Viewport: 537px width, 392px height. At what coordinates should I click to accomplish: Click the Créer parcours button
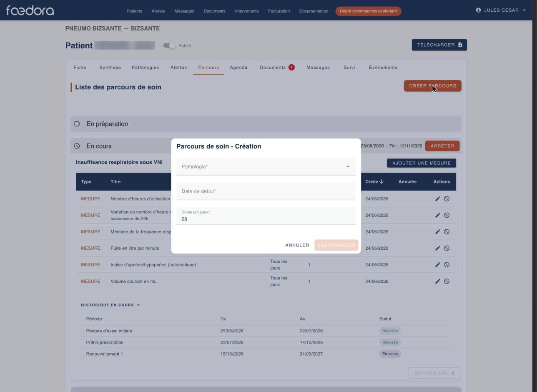[433, 86]
